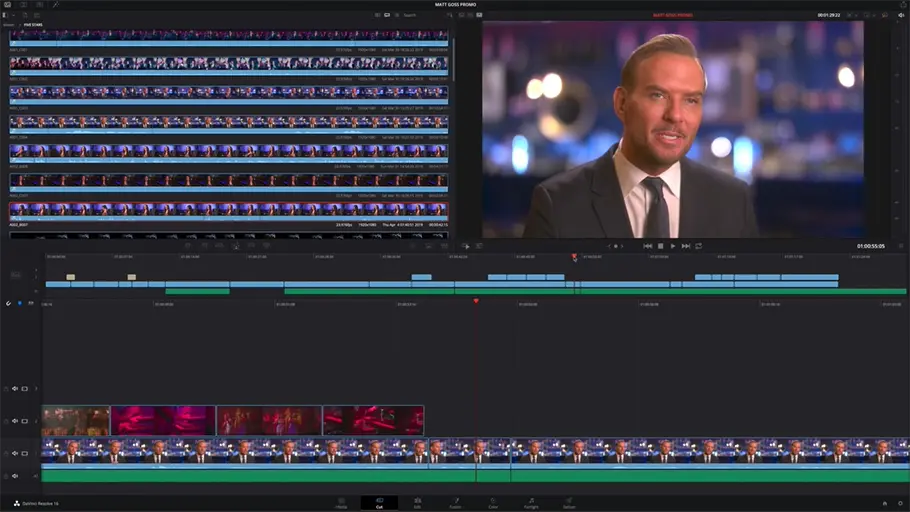Viewport: 910px width, 512px height.
Task: Mute the audio track A1 speaker
Action: pos(15,476)
